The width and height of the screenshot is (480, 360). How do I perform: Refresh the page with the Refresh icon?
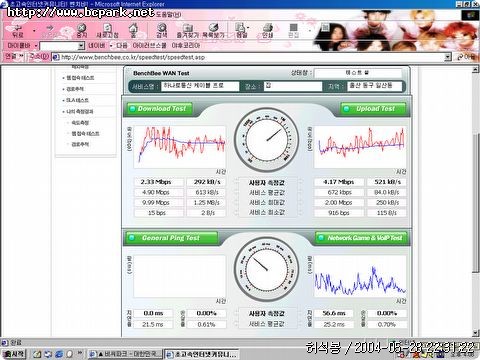click(107, 30)
